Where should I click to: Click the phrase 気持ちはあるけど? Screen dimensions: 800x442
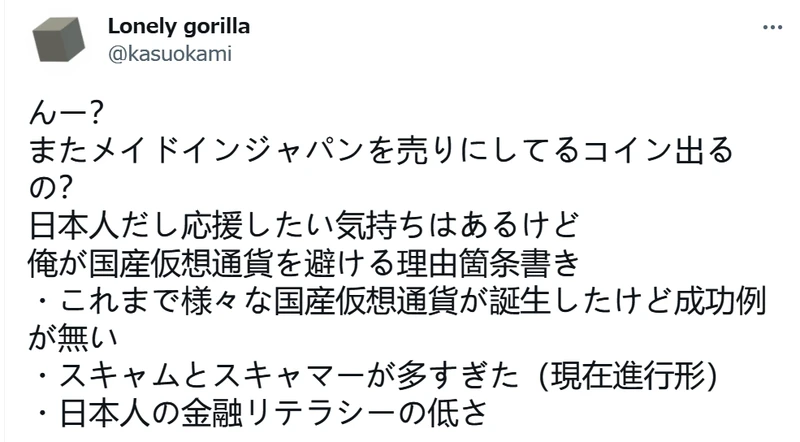click(457, 226)
